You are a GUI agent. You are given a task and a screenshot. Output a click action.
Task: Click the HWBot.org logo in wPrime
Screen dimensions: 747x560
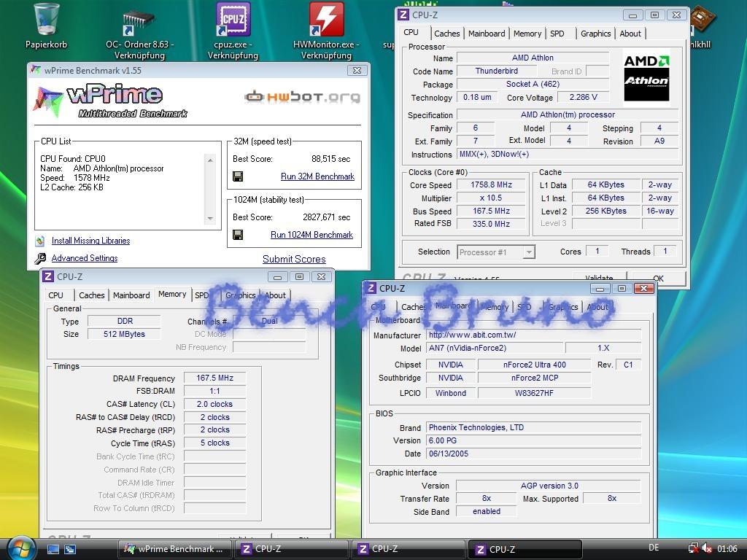[302, 97]
